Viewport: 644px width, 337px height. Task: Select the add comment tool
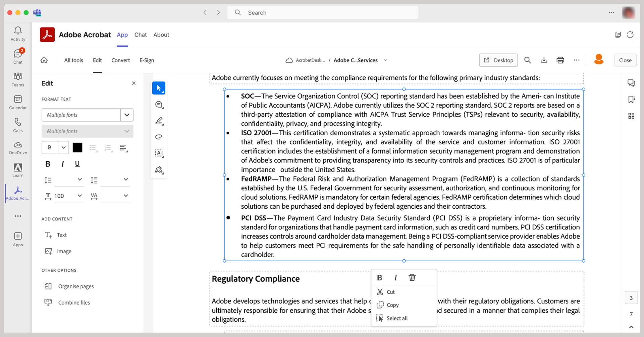[x=159, y=105]
